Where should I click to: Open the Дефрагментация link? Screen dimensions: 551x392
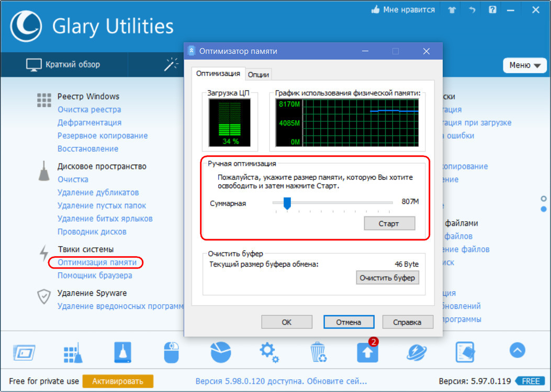tap(89, 122)
